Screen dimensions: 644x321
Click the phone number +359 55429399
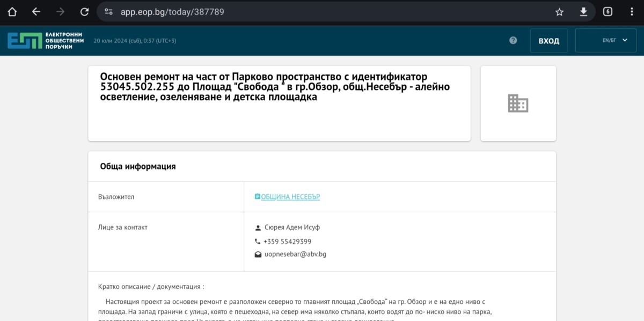click(287, 242)
